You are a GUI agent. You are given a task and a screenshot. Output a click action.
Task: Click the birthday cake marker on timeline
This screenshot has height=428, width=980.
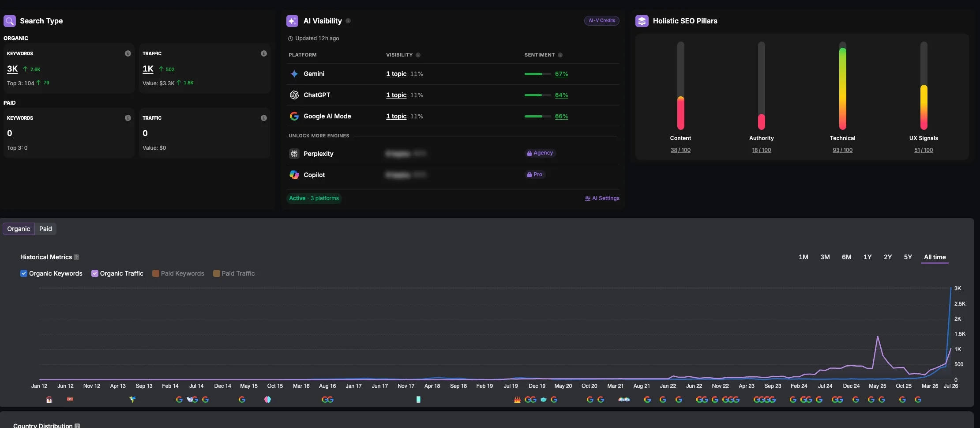517,399
